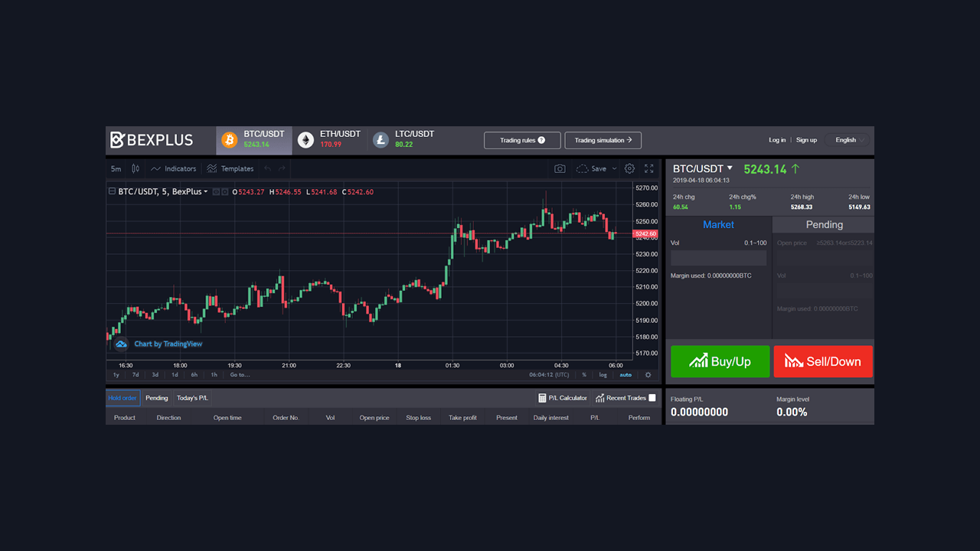This screenshot has height=551, width=980.
Task: Select the Pending tab in orders table
Action: (x=157, y=398)
